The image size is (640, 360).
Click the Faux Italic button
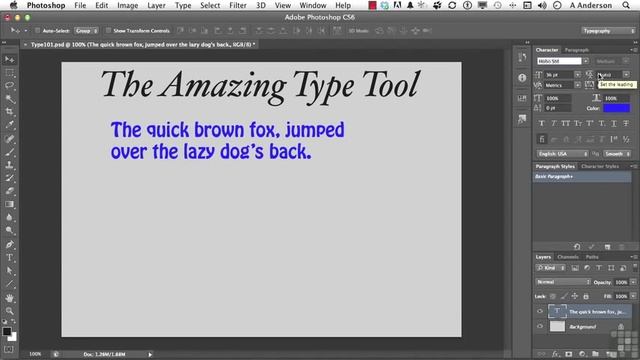(x=553, y=123)
